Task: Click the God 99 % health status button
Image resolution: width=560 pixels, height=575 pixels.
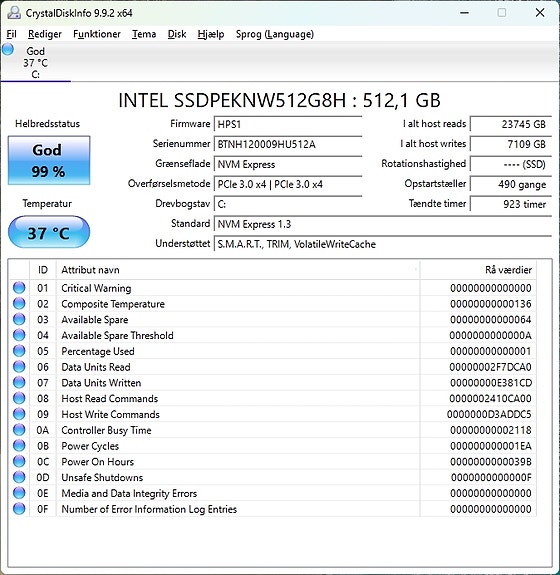Action: click(x=49, y=160)
